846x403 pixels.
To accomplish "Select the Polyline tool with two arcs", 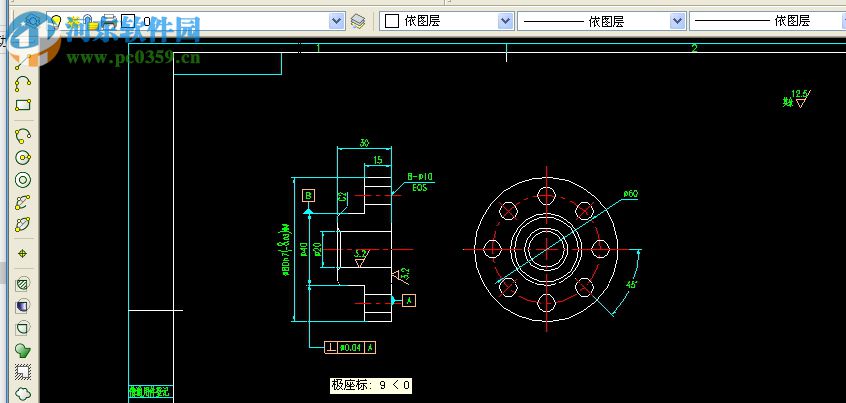I will click(x=23, y=83).
